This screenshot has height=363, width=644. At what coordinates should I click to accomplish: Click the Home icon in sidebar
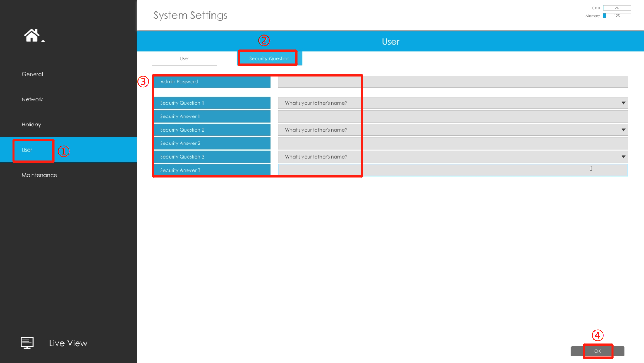coord(32,35)
